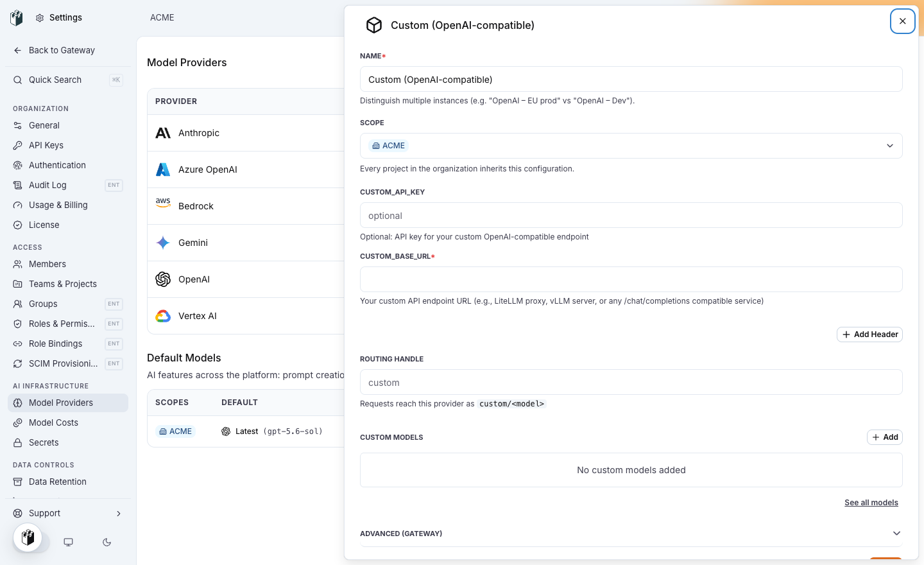Open Model Costs coins icon
Viewport: 924px width, 565px height.
[x=18, y=423]
